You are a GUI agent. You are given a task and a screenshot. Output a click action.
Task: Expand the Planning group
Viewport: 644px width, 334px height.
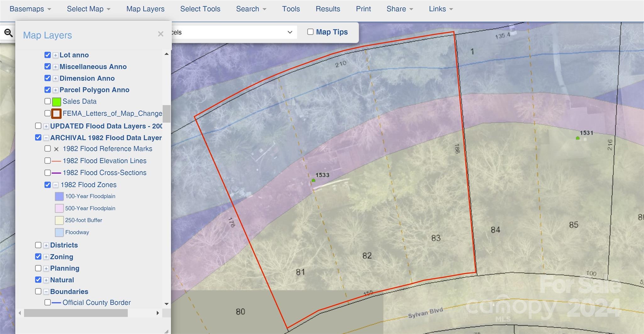(x=46, y=269)
